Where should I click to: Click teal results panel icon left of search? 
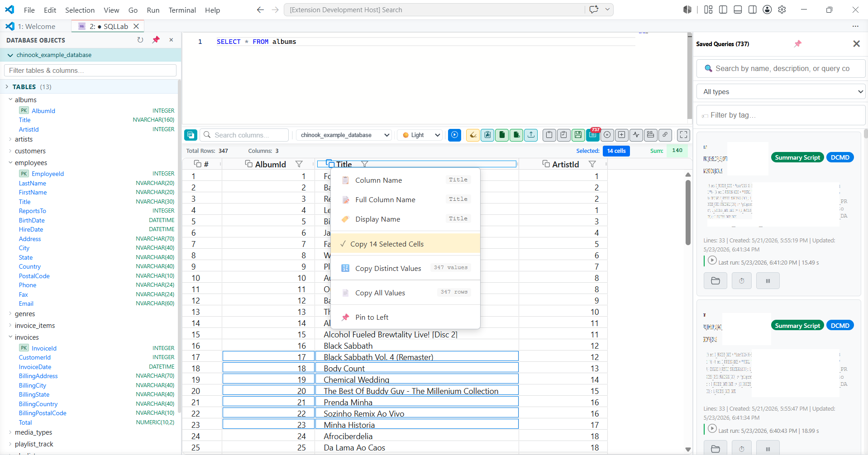191,135
